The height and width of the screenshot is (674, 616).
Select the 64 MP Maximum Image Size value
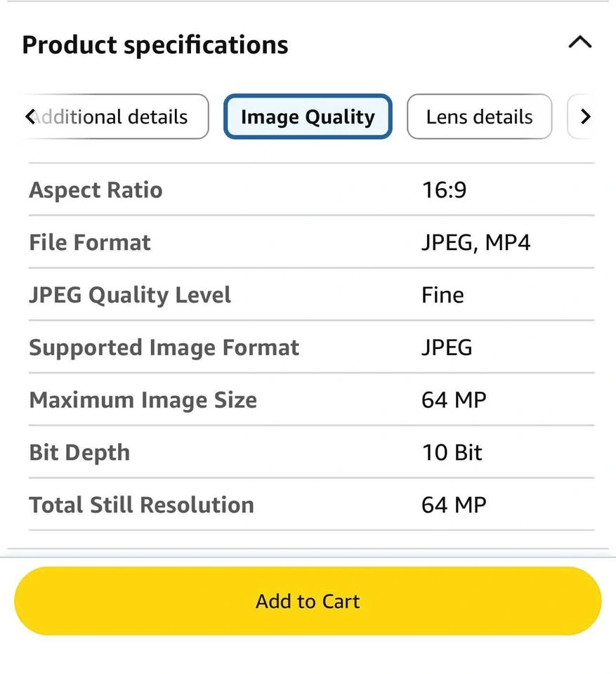click(454, 400)
